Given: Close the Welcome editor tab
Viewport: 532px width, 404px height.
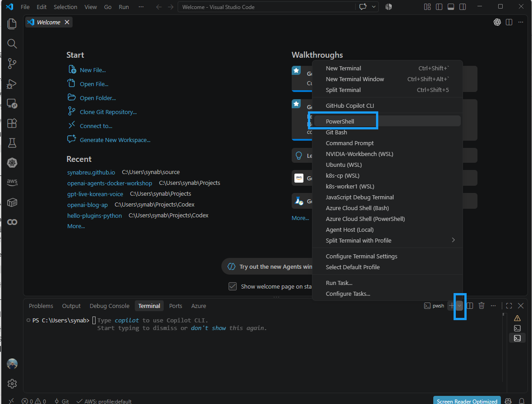Looking at the screenshot, I should pyautogui.click(x=67, y=22).
